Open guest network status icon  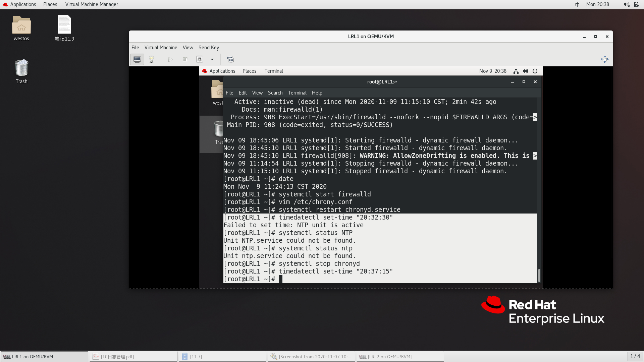tap(516, 71)
